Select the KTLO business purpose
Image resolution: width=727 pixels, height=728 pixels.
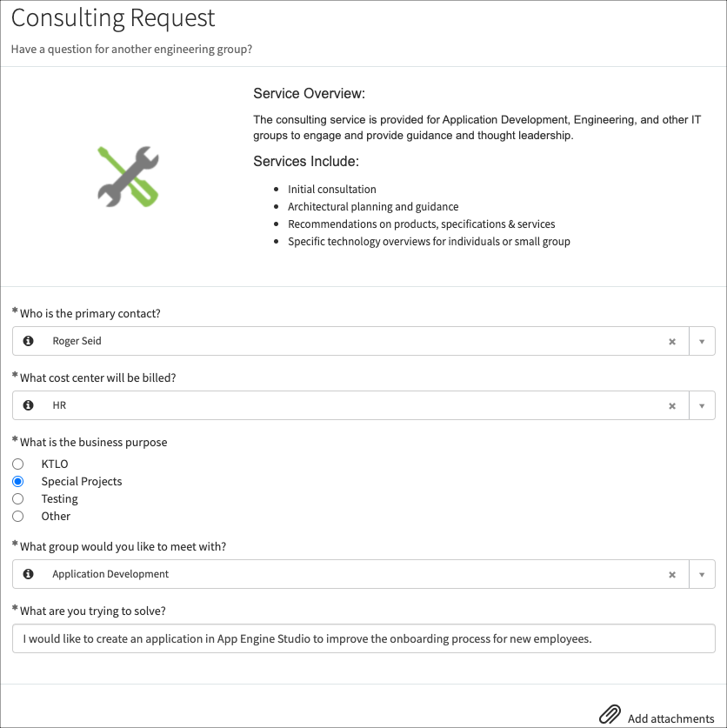17,464
